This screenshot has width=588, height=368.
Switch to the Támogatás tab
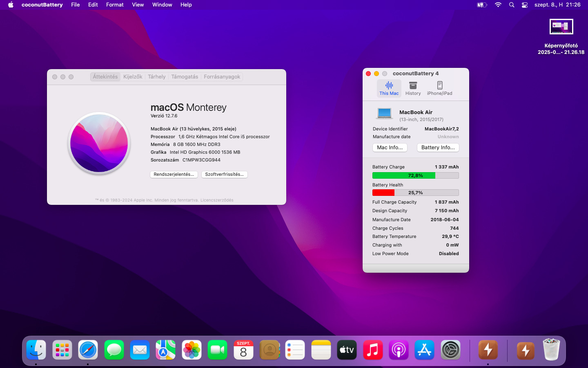coord(185,77)
